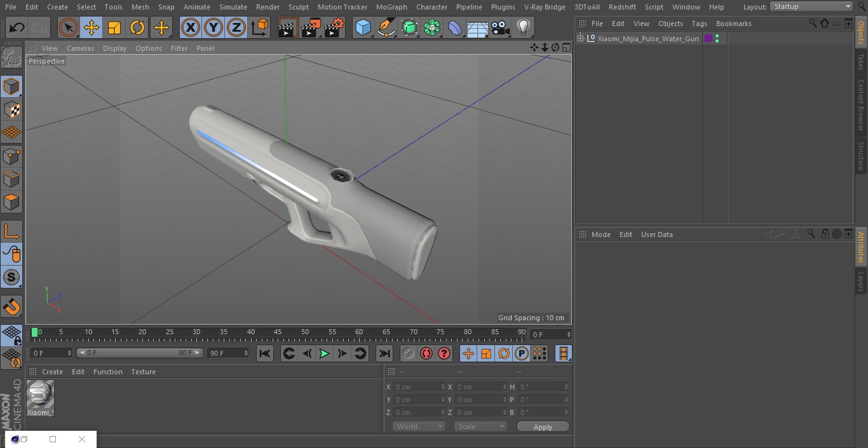Click the preview range slider bar
Image resolution: width=868 pixels, height=448 pixels.
140,353
